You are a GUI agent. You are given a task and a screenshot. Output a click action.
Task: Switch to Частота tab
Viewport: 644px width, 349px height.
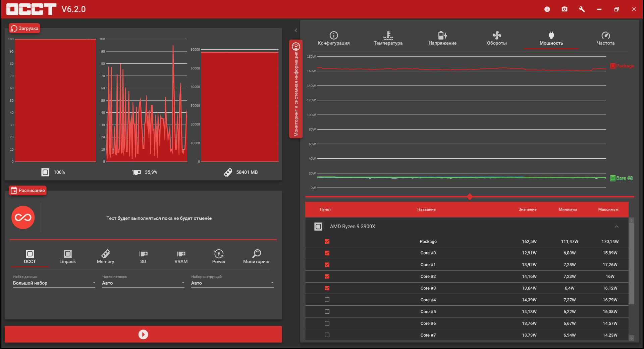pyautogui.click(x=606, y=38)
